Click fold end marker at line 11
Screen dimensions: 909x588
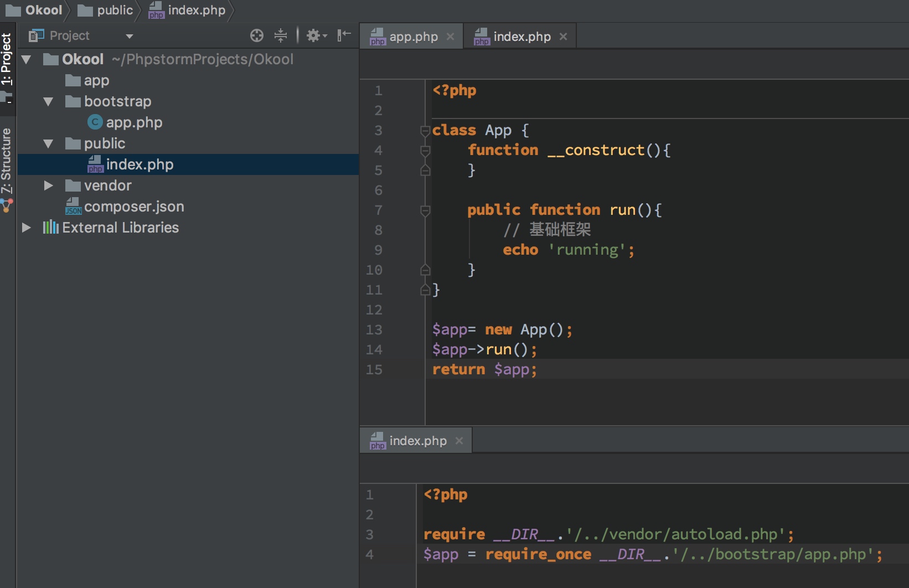pos(425,290)
